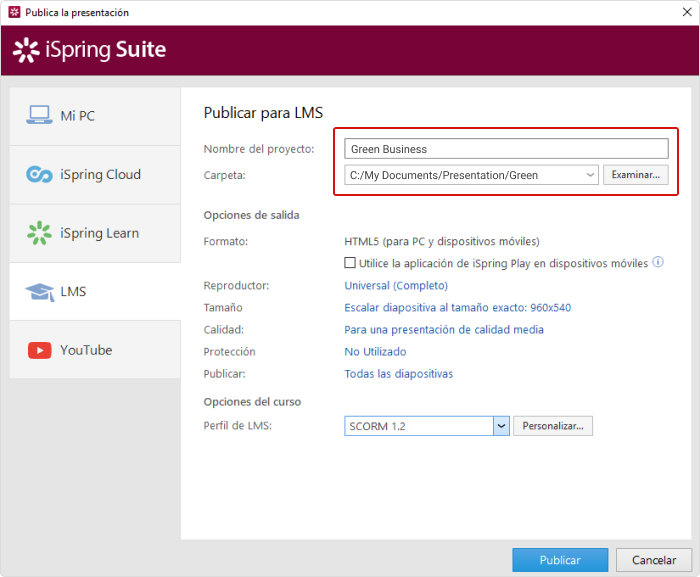Open the Todas las diapositivas link

coord(398,374)
